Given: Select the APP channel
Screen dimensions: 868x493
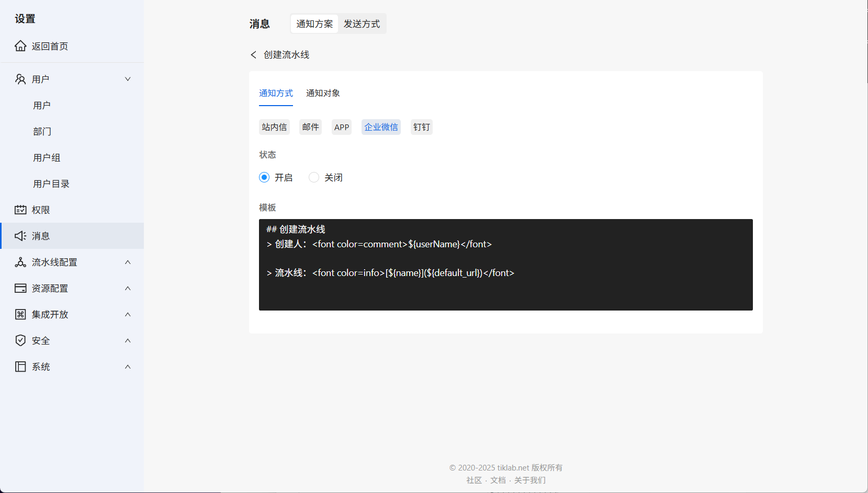Looking at the screenshot, I should [342, 127].
